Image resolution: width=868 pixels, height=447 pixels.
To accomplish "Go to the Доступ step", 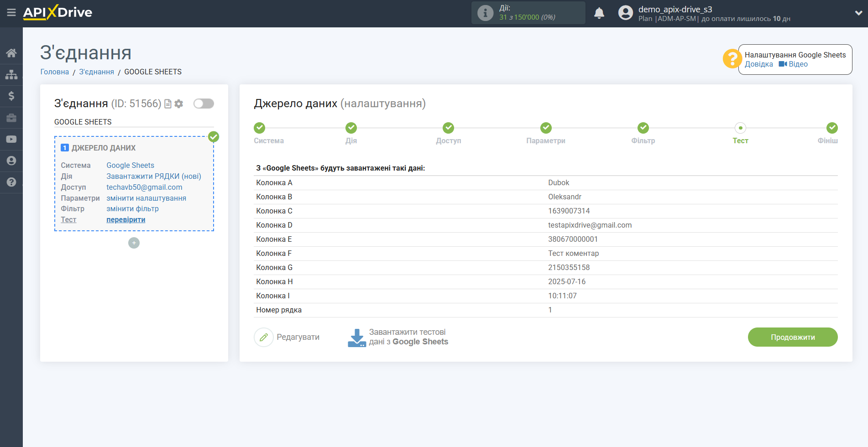I will (x=449, y=128).
